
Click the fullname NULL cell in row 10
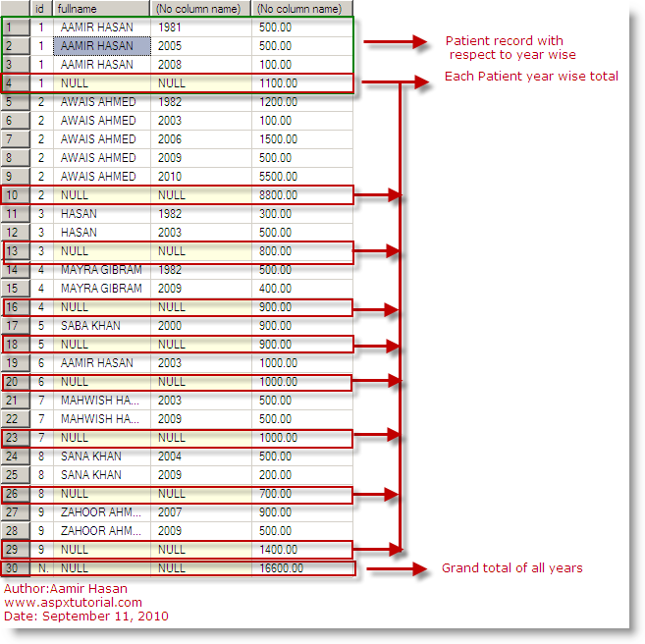point(102,195)
